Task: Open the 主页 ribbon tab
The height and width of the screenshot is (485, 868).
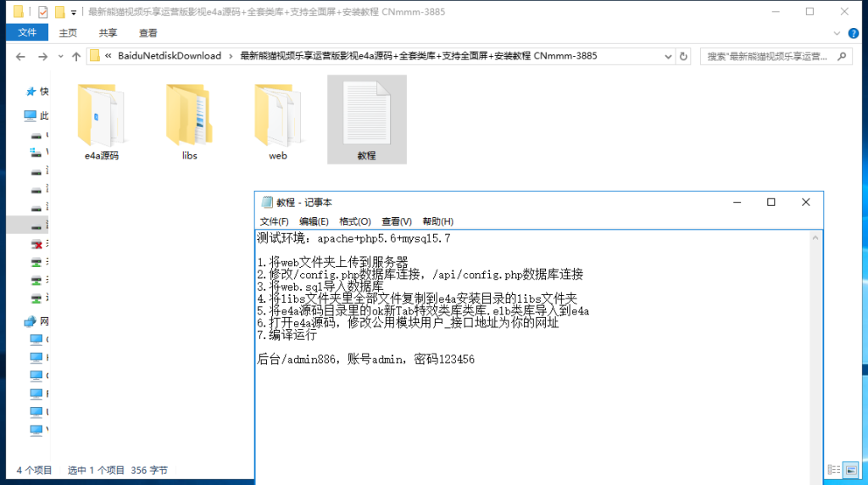Action: pos(68,33)
